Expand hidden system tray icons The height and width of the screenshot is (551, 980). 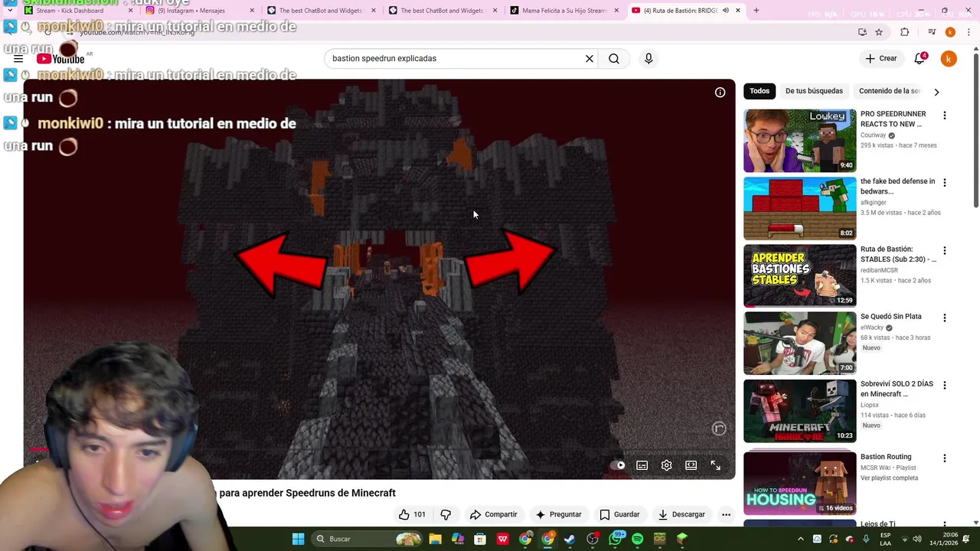pyautogui.click(x=801, y=539)
